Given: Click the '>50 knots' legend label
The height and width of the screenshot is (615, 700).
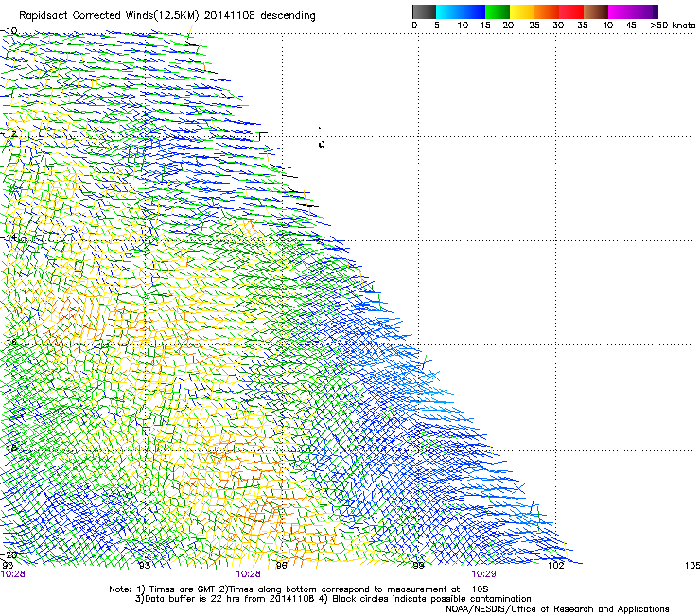Looking at the screenshot, I should (673, 26).
